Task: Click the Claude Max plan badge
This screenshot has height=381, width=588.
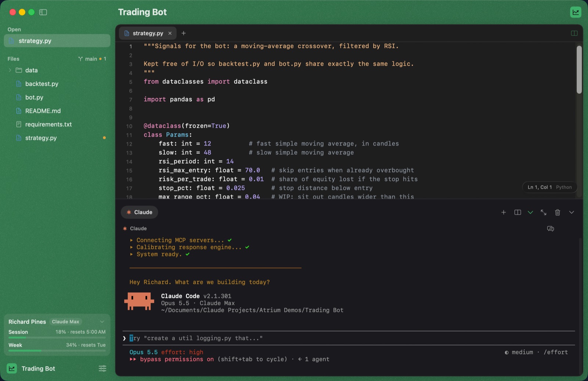Action: click(65, 322)
